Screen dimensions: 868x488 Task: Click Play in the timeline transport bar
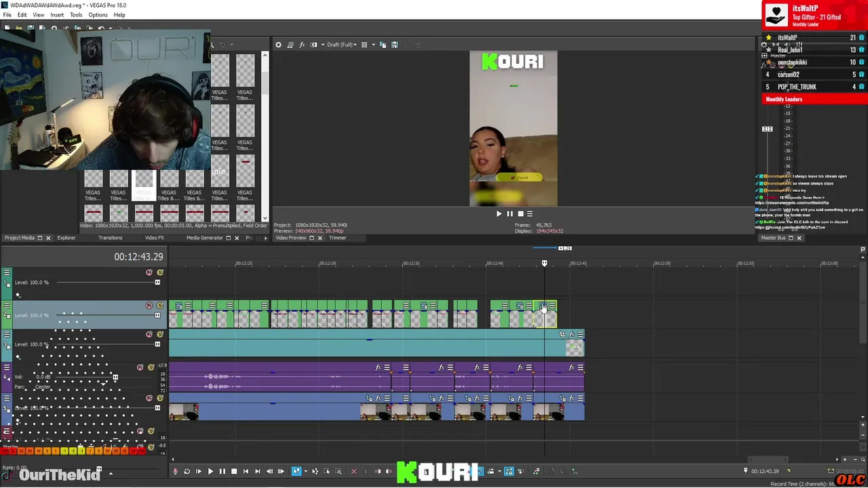(210, 471)
